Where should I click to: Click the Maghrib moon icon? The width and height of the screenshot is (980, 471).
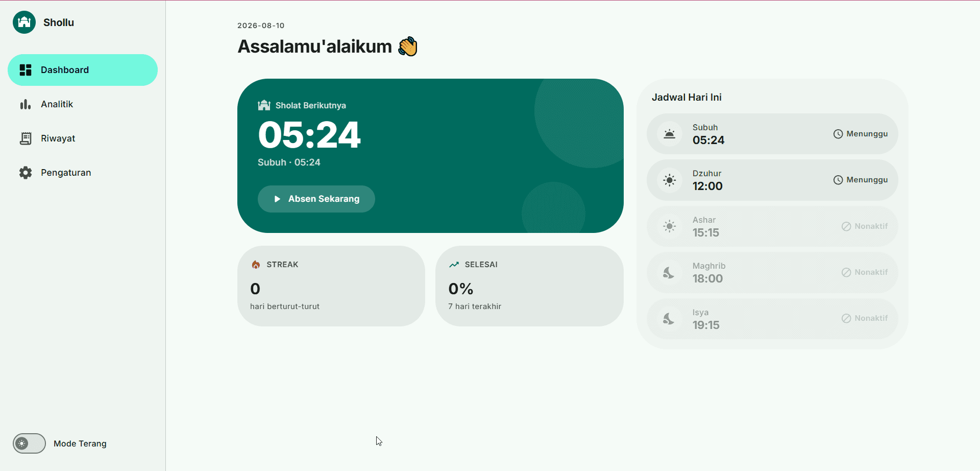coord(670,272)
